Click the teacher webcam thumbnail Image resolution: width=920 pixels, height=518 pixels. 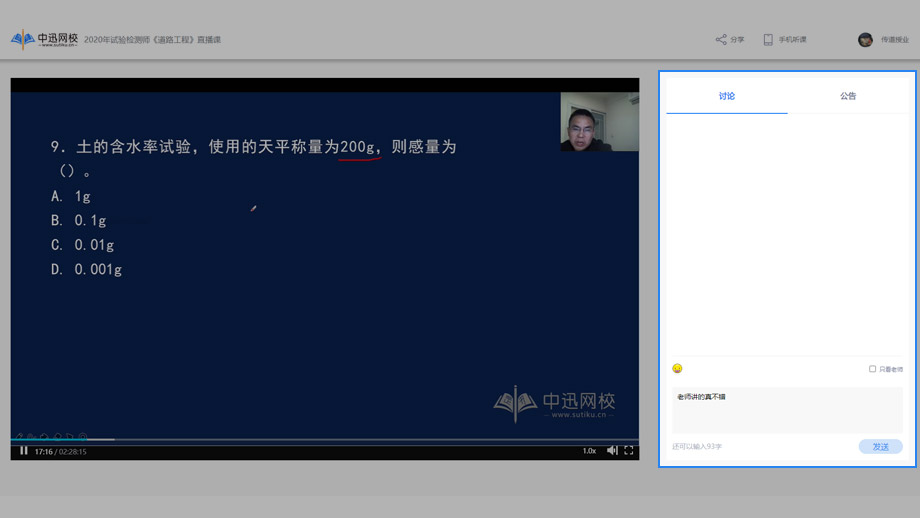pos(599,122)
